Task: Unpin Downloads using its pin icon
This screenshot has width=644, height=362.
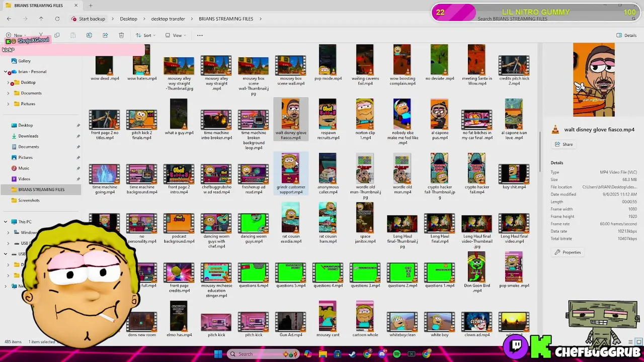Action: [x=78, y=136]
